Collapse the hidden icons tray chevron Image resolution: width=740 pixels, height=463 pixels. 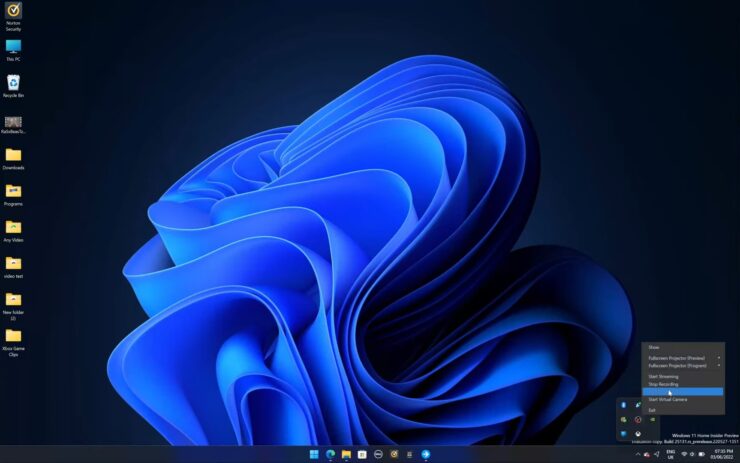(638, 455)
